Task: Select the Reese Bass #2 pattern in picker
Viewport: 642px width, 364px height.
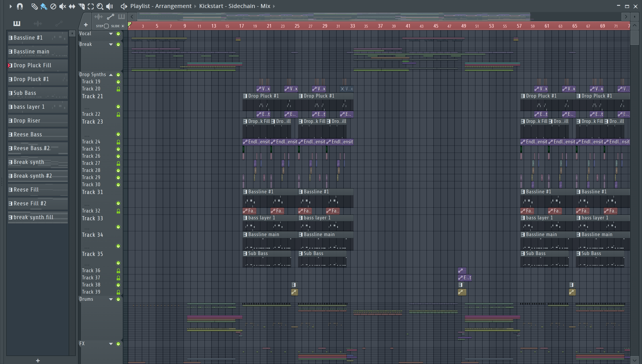Action: [38, 148]
